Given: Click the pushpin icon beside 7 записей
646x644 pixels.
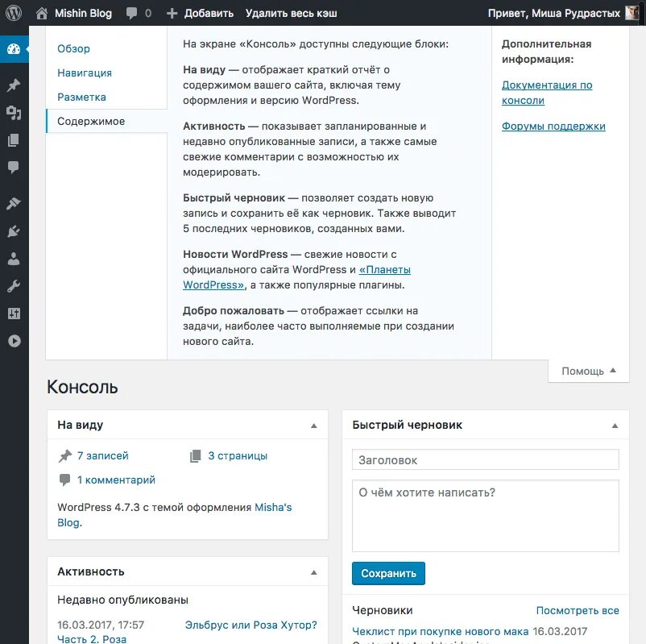Looking at the screenshot, I should pyautogui.click(x=64, y=455).
